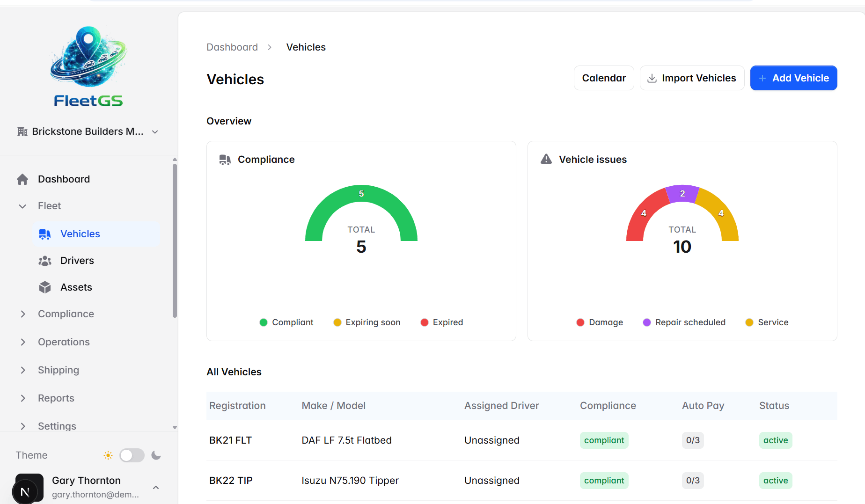
Task: Open the Brickstone Builders company dropdown
Action: coord(88,131)
